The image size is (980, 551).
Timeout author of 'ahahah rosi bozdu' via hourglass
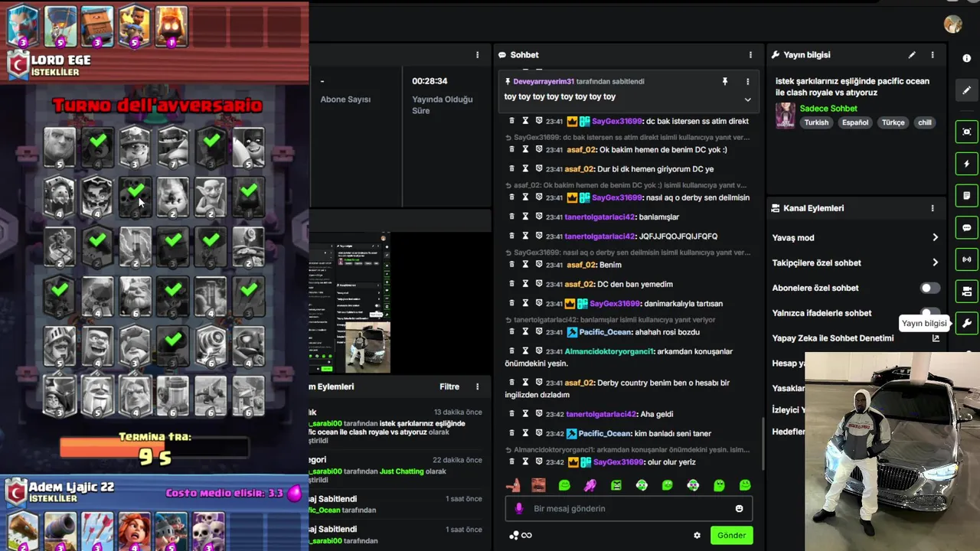pyautogui.click(x=525, y=331)
